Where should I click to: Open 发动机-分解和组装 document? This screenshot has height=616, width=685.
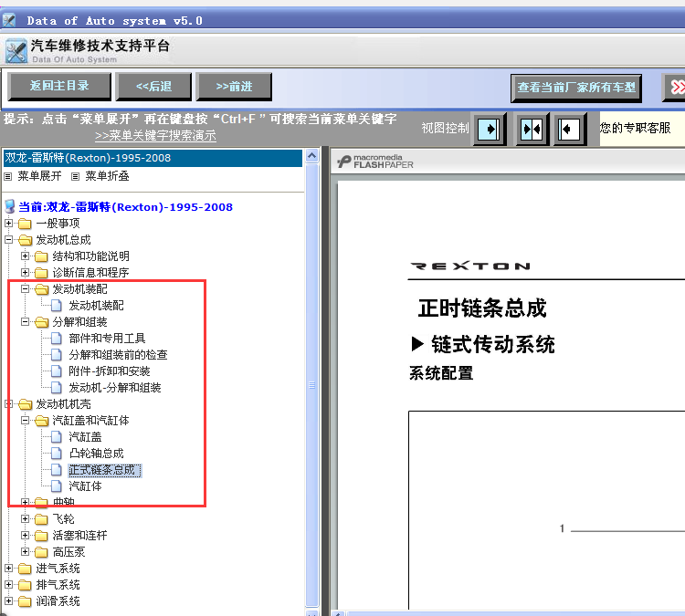click(x=115, y=387)
